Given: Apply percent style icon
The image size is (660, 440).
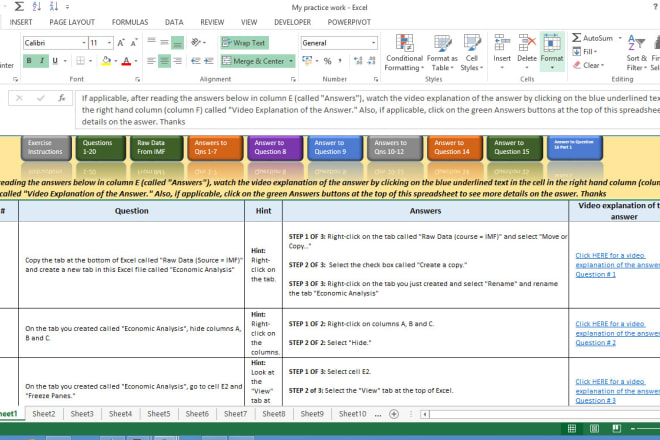Looking at the screenshot, I should coord(327,61).
